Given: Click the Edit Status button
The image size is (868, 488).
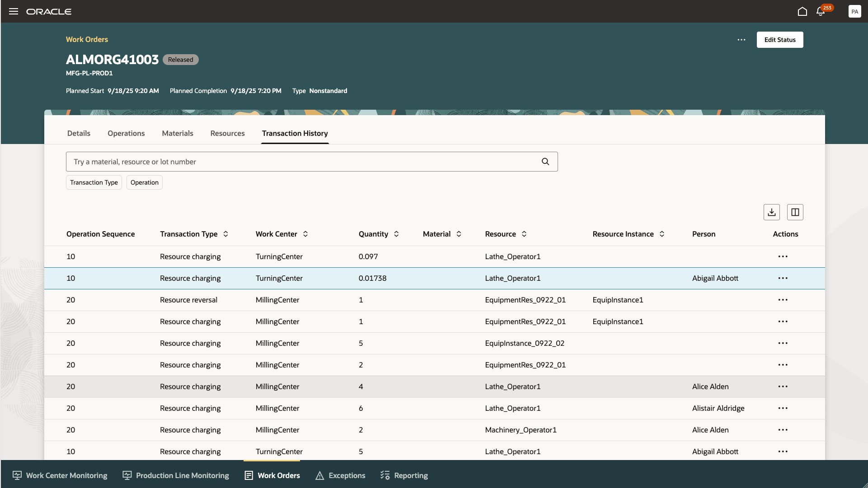Looking at the screenshot, I should [779, 40].
